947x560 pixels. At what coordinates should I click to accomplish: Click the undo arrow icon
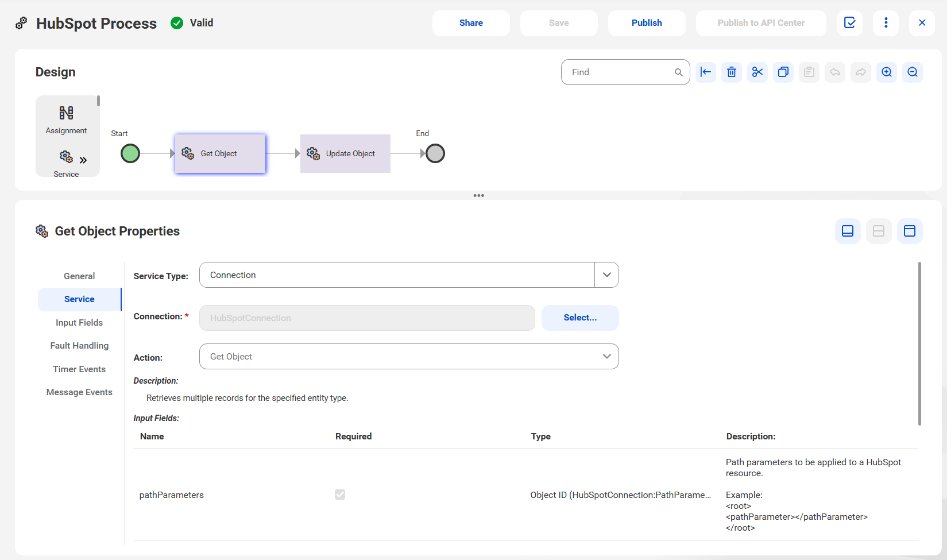835,72
